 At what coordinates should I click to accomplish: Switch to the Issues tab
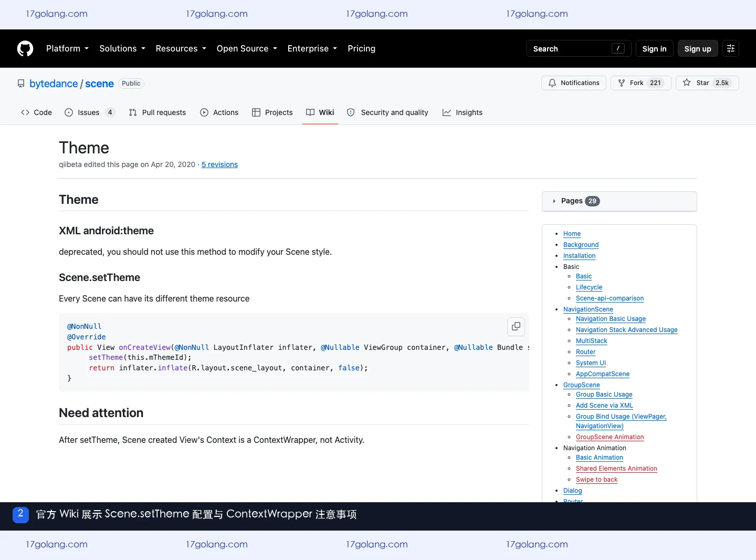[x=90, y=112]
